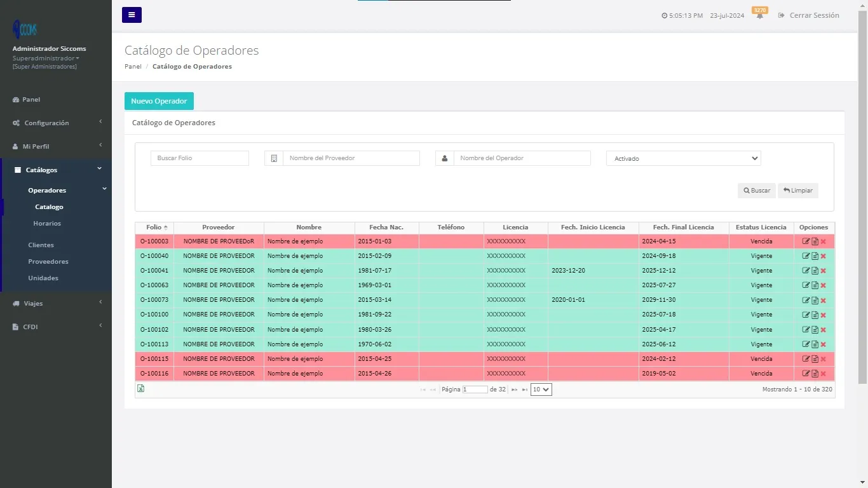The image size is (868, 488).
Task: Toggle sidebar with hamburger icon
Action: pyautogui.click(x=132, y=15)
